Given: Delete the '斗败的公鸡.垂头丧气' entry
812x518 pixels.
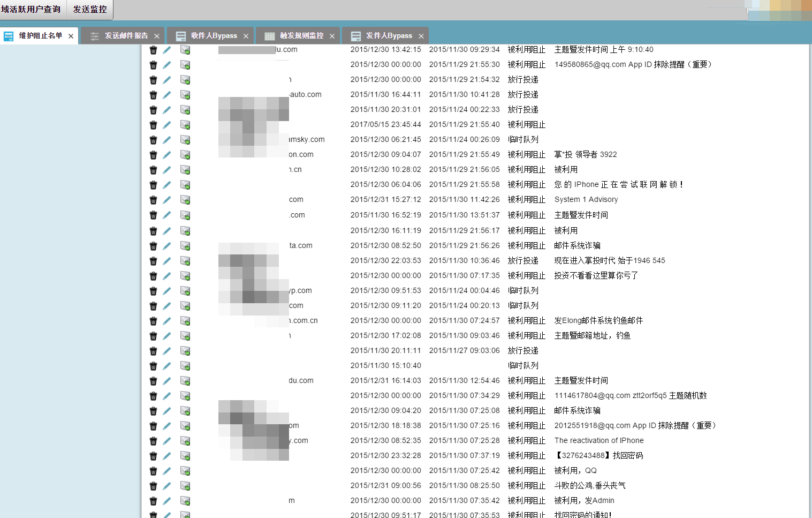Looking at the screenshot, I should pyautogui.click(x=153, y=486).
